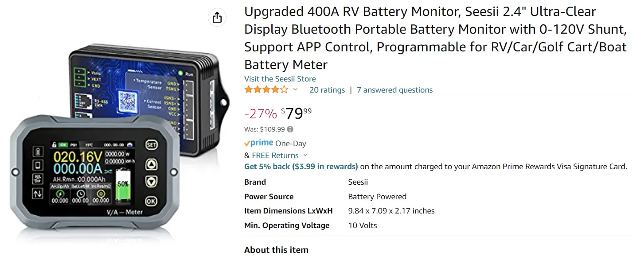Open the 7 answered questions link

coord(394,90)
